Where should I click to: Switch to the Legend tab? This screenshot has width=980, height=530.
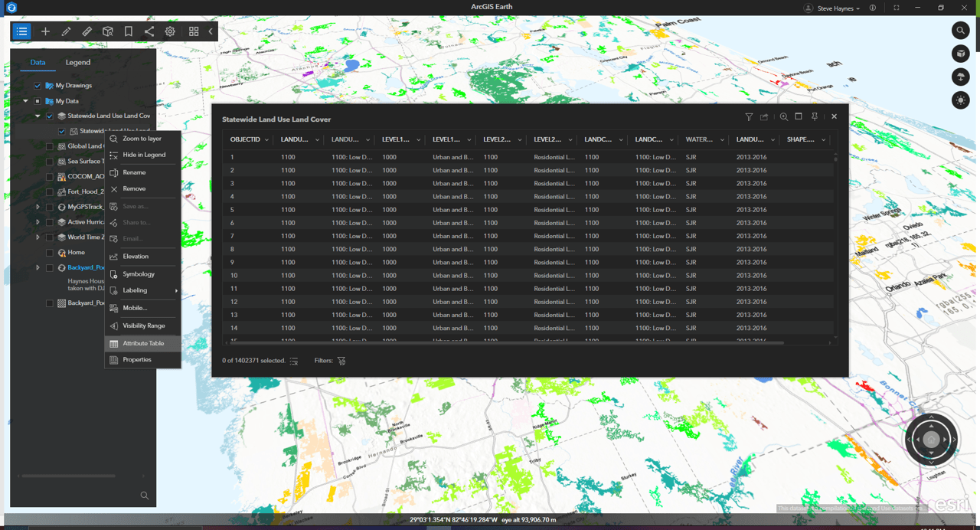tap(77, 62)
